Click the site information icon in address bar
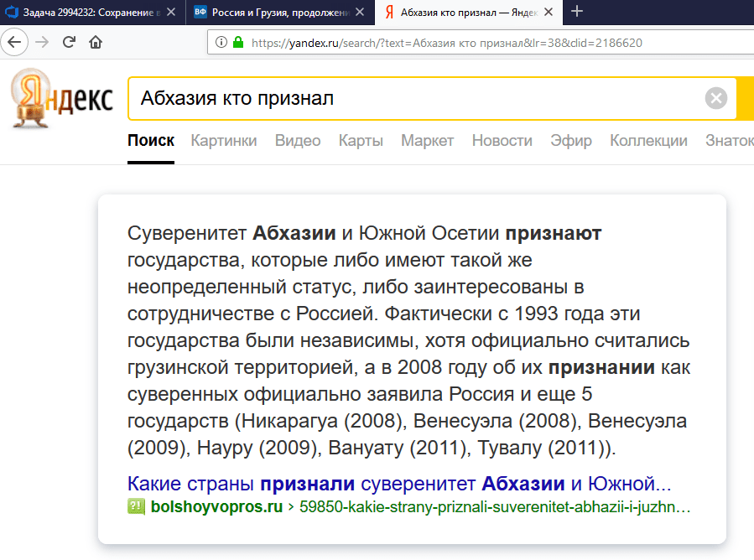 (221, 42)
